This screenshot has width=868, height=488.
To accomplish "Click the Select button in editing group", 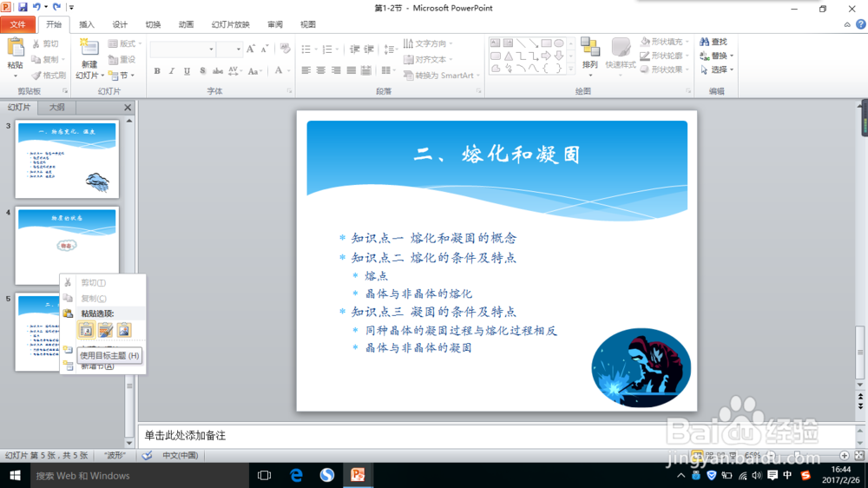I will pyautogui.click(x=716, y=69).
